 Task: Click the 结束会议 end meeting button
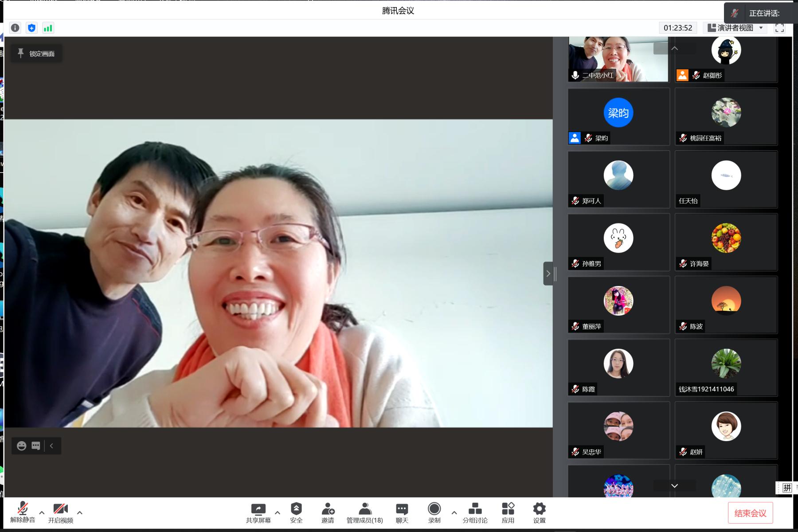pos(750,513)
